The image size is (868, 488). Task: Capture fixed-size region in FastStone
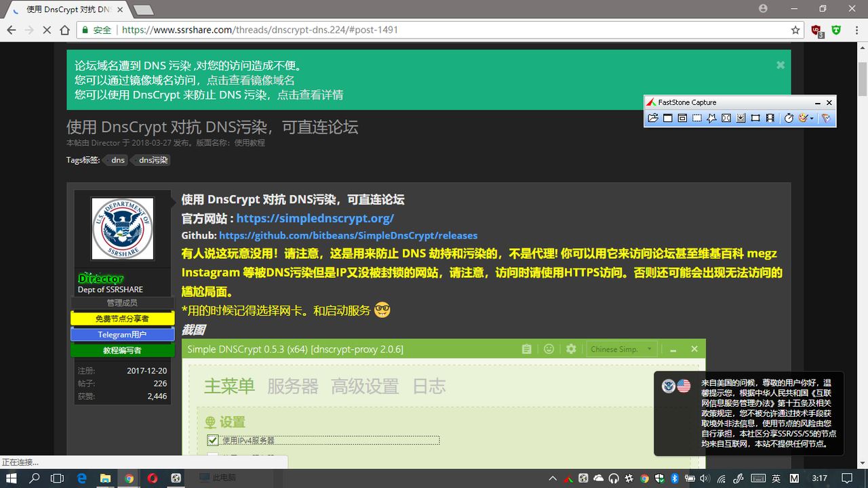click(x=755, y=118)
